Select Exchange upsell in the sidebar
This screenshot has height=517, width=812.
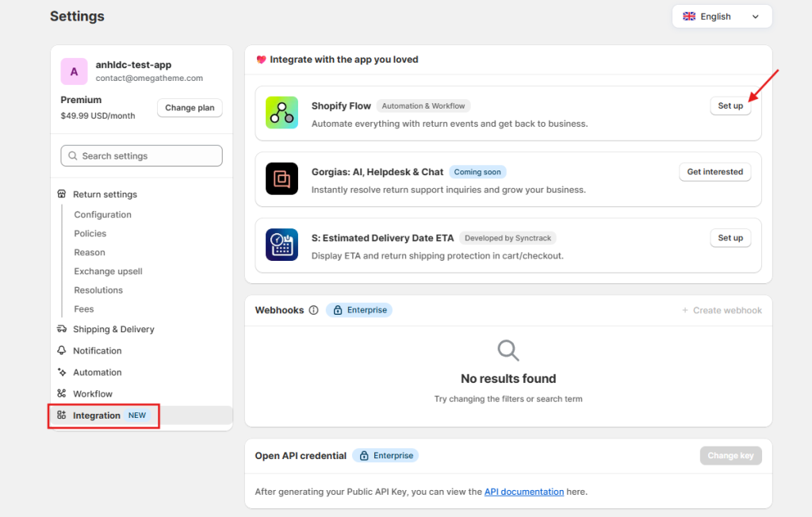coord(109,270)
